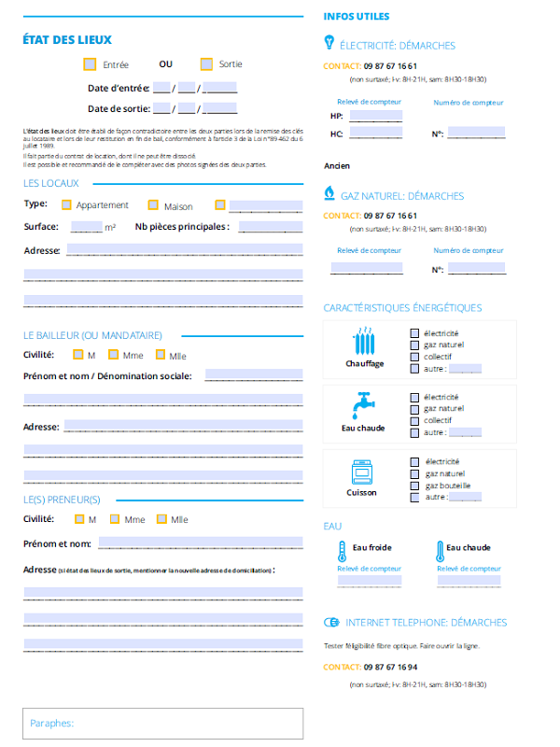
Task: Click the word Ancien
Action: click(x=337, y=166)
